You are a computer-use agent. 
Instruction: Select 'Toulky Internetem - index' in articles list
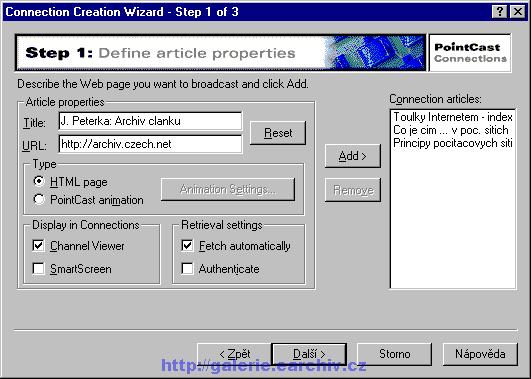(x=452, y=117)
